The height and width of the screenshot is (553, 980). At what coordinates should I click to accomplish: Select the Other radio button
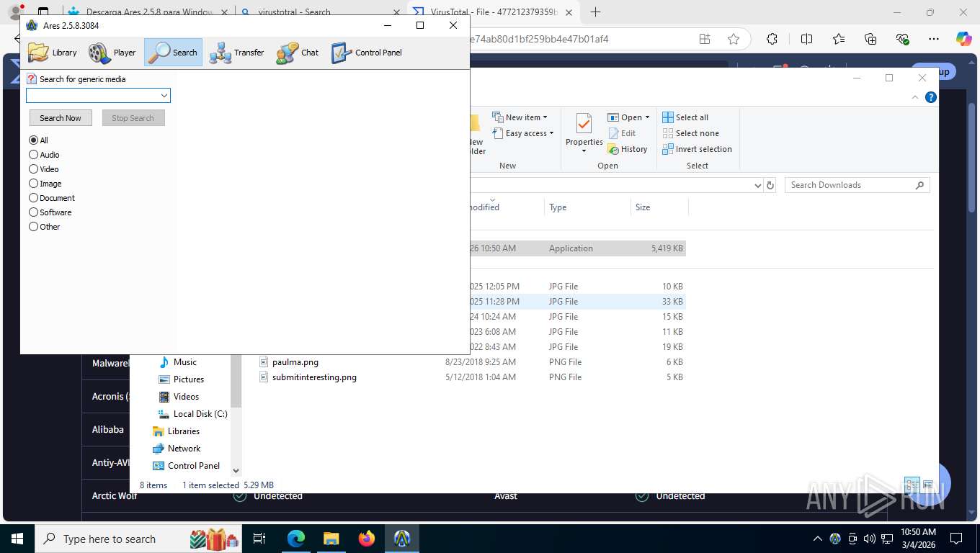coord(33,227)
